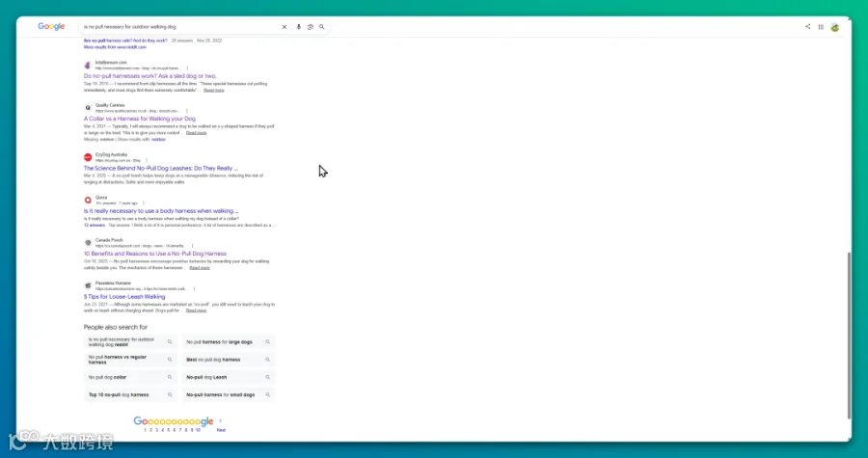Open the Google apps grid
The width and height of the screenshot is (868, 458).
tap(821, 27)
